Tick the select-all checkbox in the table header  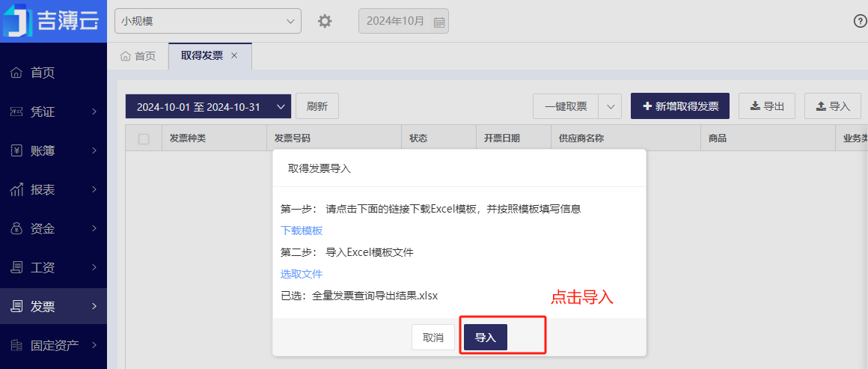(x=144, y=139)
